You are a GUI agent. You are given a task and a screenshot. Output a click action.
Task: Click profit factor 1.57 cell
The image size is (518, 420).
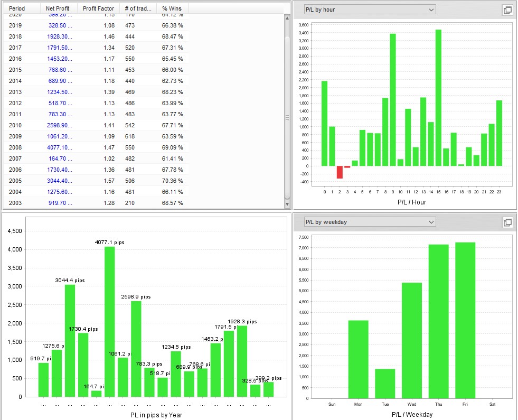pyautogui.click(x=109, y=181)
